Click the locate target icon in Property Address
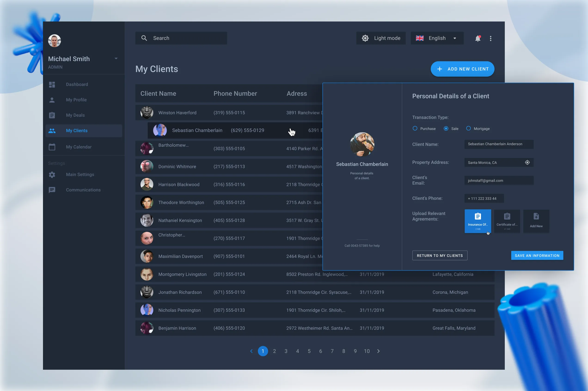This screenshot has width=588, height=391. pyautogui.click(x=527, y=162)
